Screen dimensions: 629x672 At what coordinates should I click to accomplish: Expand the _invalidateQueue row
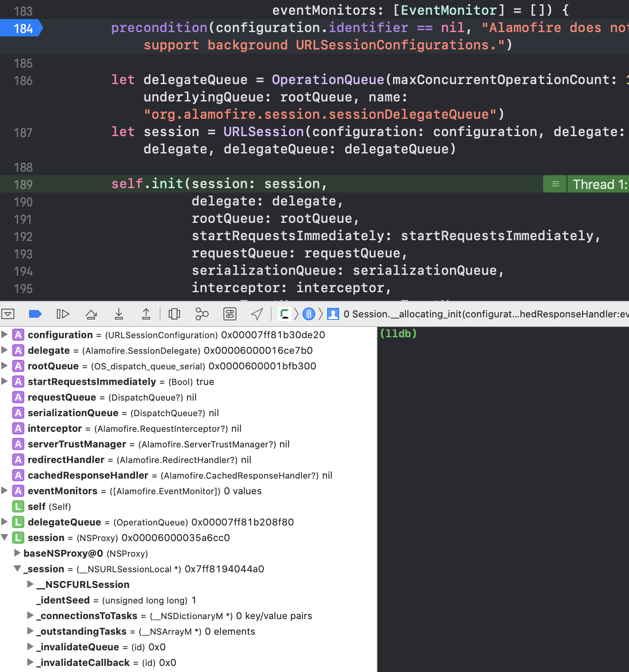tap(30, 646)
